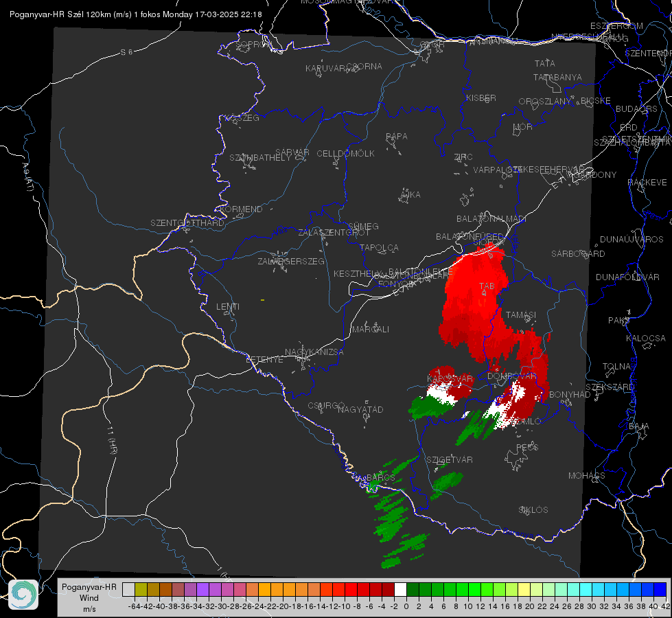Click the Poganyvar-HR Wind legend title
Screen dimensions: 672x618
[89, 593]
